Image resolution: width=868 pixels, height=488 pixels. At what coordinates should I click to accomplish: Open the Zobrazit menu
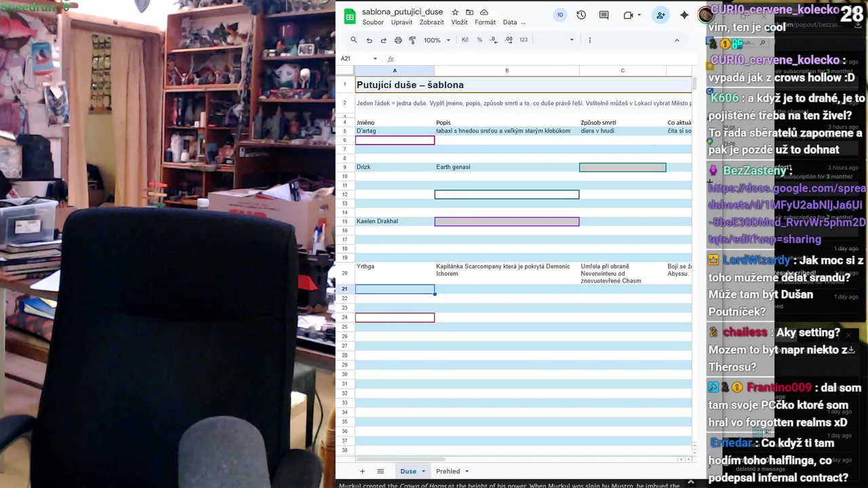[431, 22]
